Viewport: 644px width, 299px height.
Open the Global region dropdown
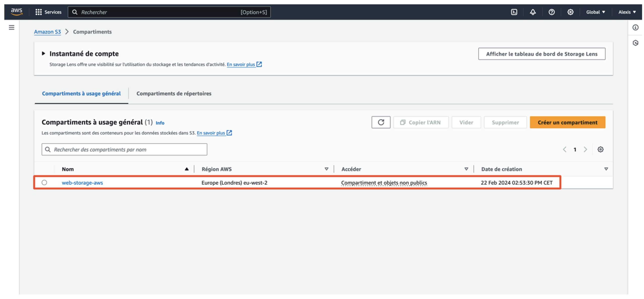[x=595, y=12]
